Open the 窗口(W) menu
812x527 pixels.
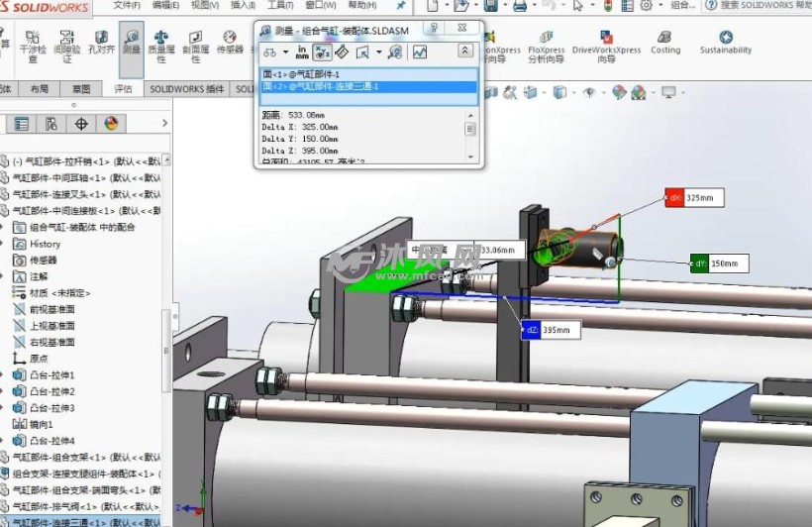(321, 5)
